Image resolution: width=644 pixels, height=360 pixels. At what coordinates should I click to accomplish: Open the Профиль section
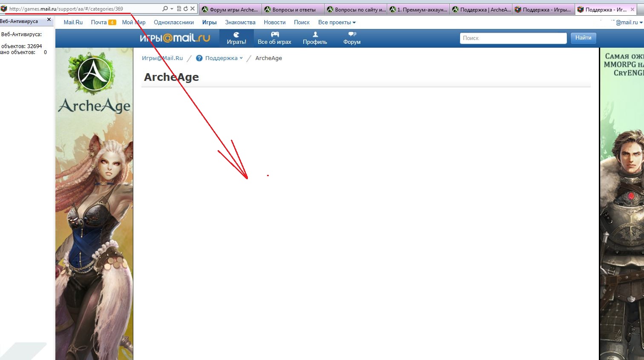[315, 38]
